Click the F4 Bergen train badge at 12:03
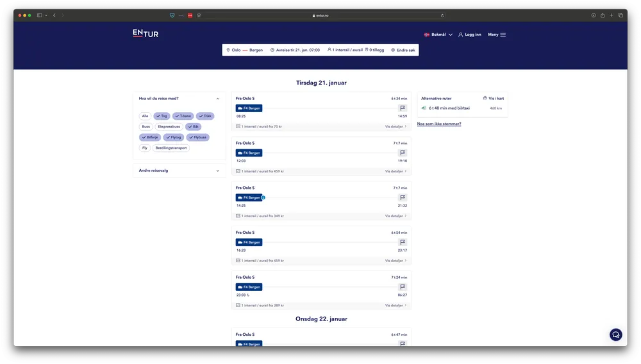 click(249, 153)
